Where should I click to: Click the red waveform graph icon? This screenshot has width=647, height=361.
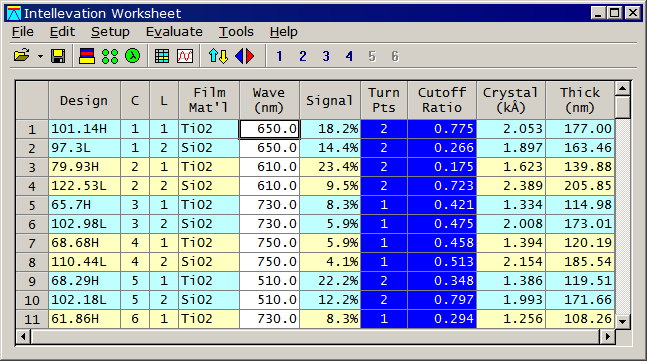pyautogui.click(x=185, y=56)
